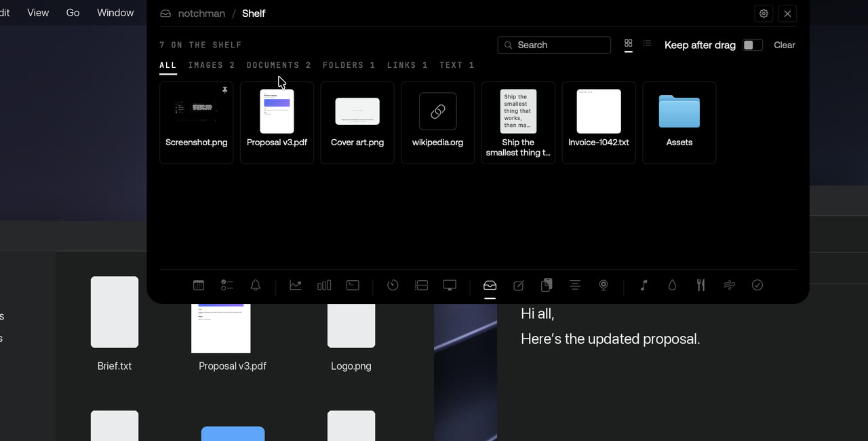Image resolution: width=868 pixels, height=441 pixels.
Task: Switch the shelf to list view
Action: [x=648, y=43]
